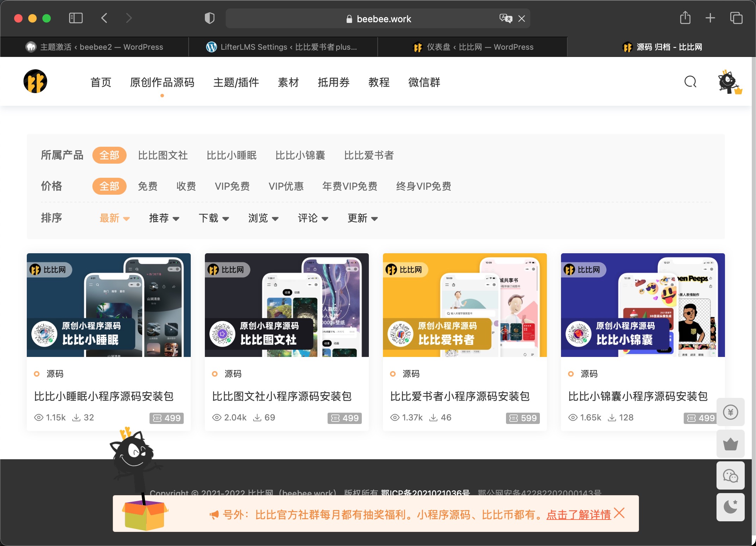This screenshot has height=546, width=756.
Task: Click the megaphone icon in announcement
Action: (214, 515)
